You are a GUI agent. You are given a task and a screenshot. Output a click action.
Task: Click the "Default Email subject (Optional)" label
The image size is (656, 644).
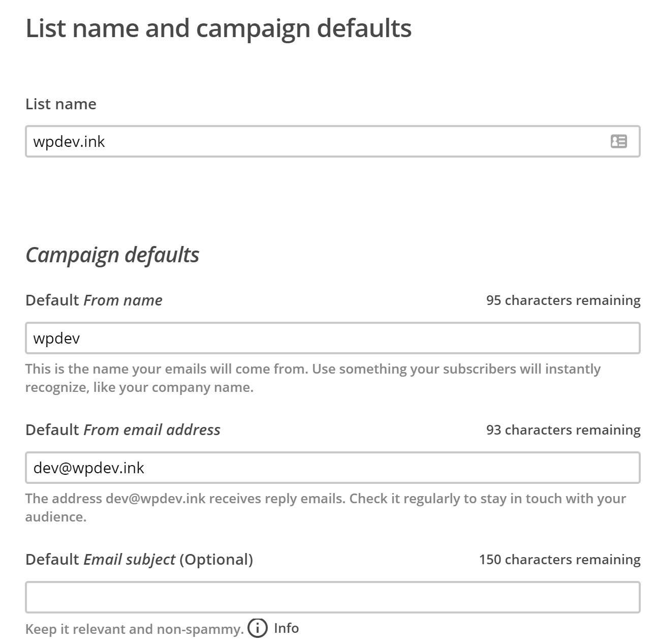tap(139, 560)
